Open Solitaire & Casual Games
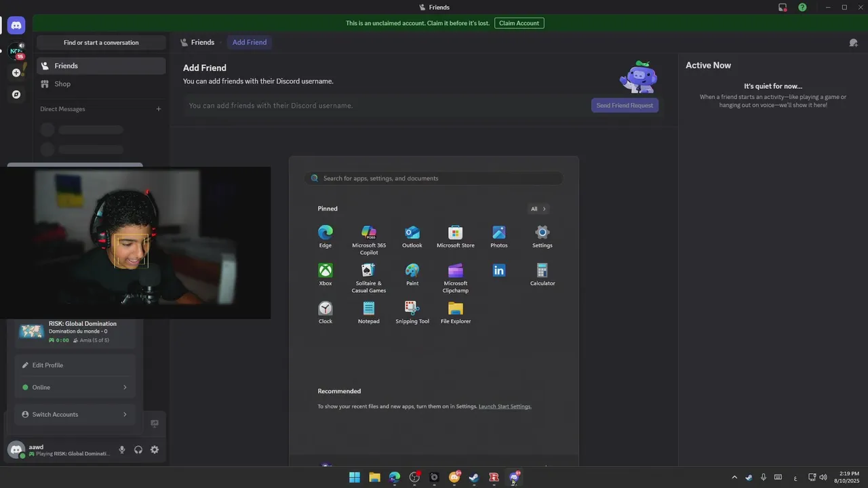The width and height of the screenshot is (868, 488). 369,279
